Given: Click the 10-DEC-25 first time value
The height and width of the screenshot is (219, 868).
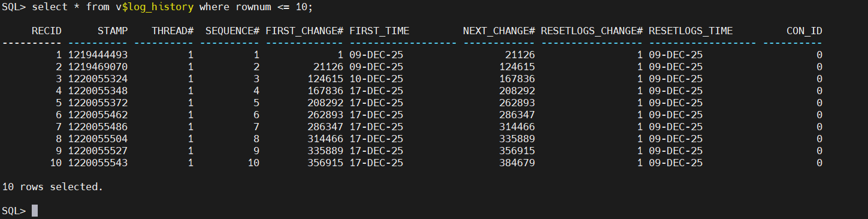Looking at the screenshot, I should [376, 79].
